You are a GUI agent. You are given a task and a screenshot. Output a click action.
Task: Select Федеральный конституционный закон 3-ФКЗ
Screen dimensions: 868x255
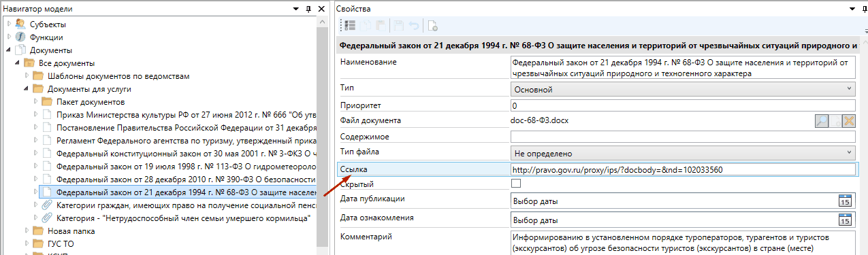(186, 154)
